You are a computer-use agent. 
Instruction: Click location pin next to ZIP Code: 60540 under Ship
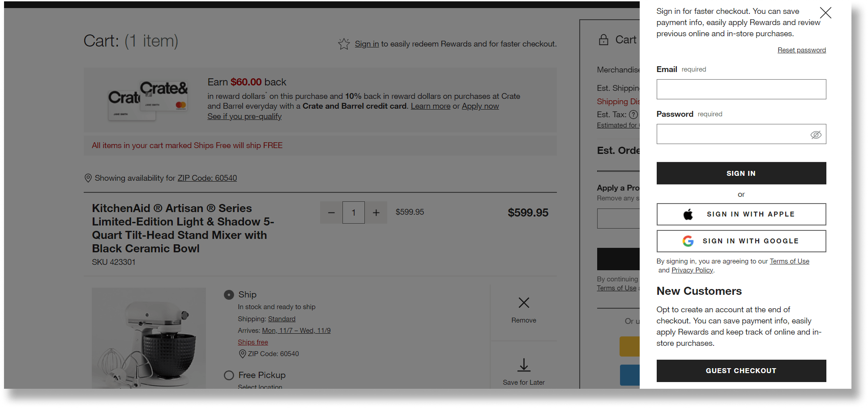coord(243,354)
